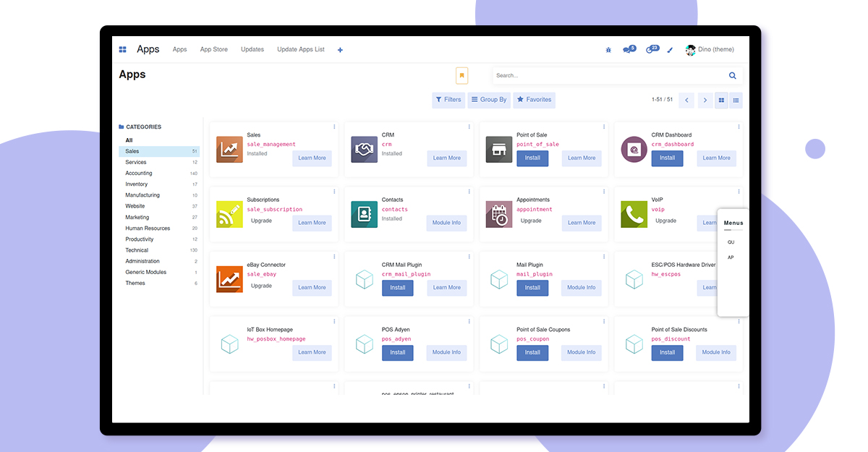
Task: Open the Favorites dropdown
Action: tap(534, 100)
